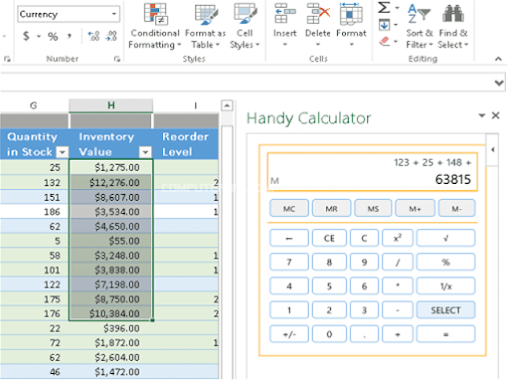Click the MR memory recall button
Viewport: 509px width, 381px height.
(x=331, y=208)
